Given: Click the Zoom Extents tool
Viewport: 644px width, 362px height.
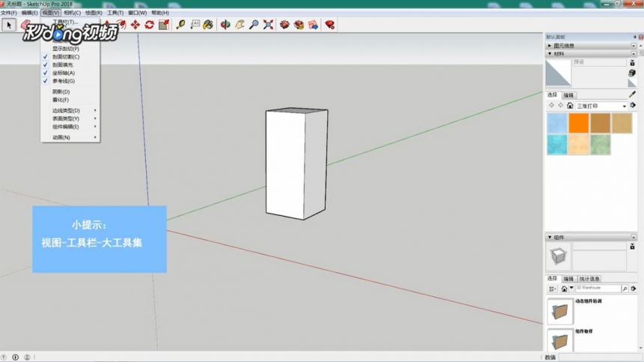Looking at the screenshot, I should click(268, 25).
